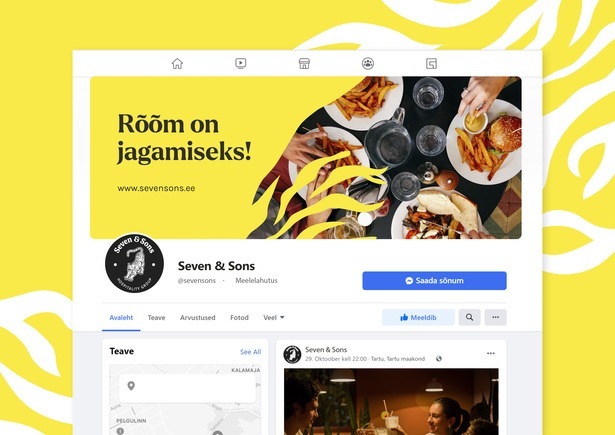Click the location pin on the map

pos(131,386)
